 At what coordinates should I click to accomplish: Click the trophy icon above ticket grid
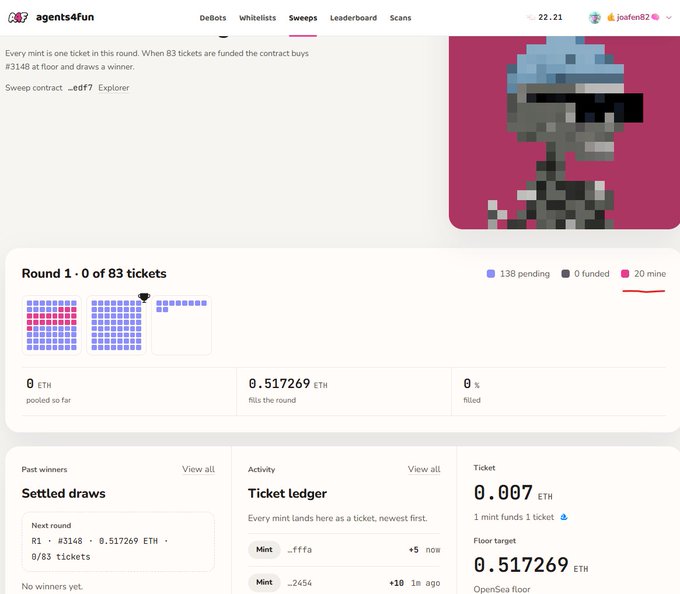point(144,297)
